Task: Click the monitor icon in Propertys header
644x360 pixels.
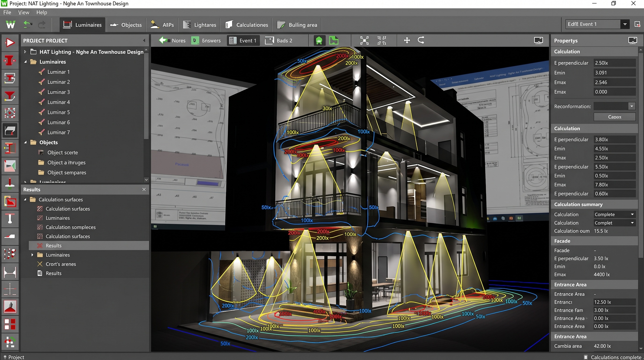Action: pos(633,40)
